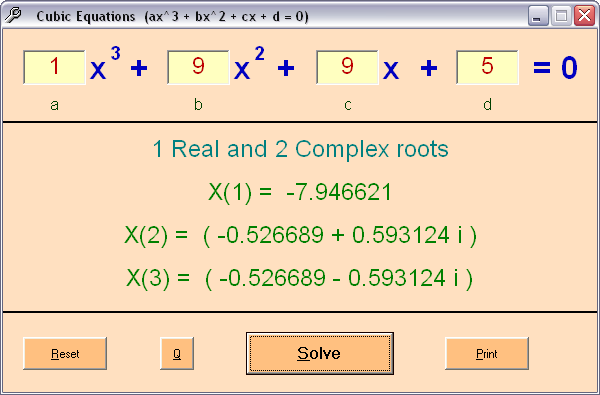Click the '= 0' text in the equation
Image resolution: width=600 pixels, height=395 pixels.
pyautogui.click(x=555, y=68)
